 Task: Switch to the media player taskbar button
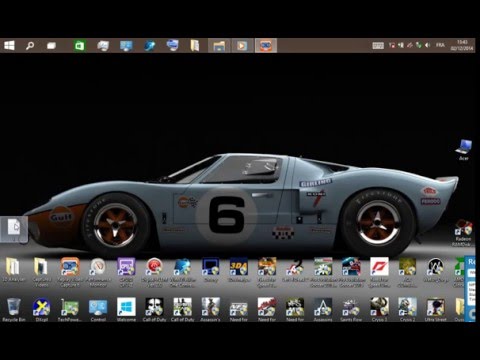(x=242, y=46)
